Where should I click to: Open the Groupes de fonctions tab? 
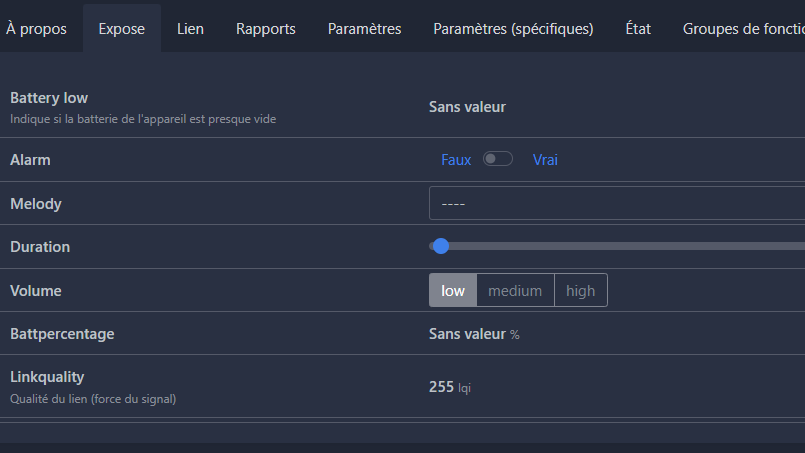pyautogui.click(x=743, y=29)
